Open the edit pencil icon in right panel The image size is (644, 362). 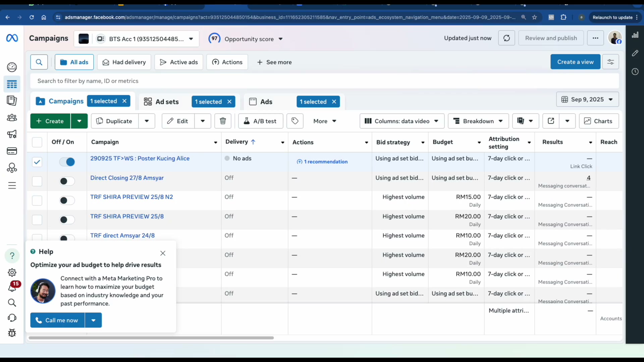[635, 53]
